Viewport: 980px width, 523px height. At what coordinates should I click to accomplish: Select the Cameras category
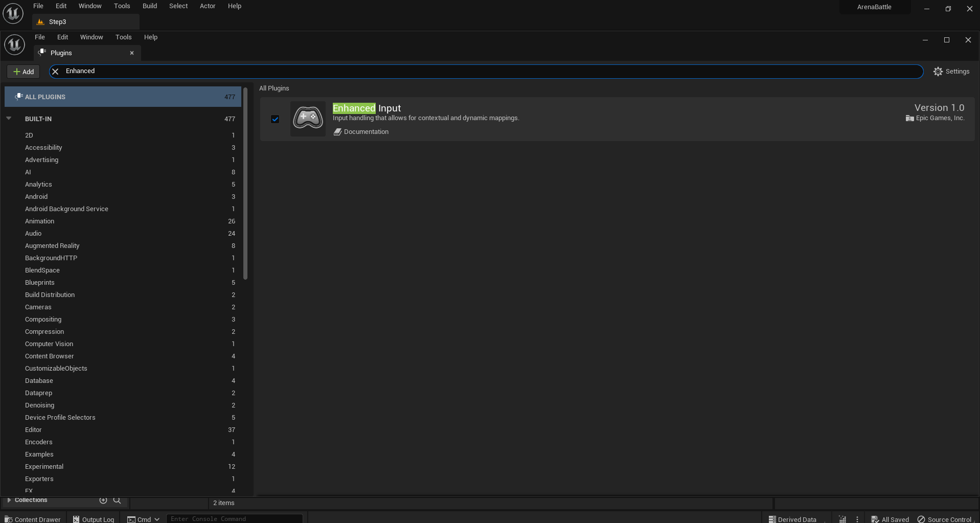123,307
